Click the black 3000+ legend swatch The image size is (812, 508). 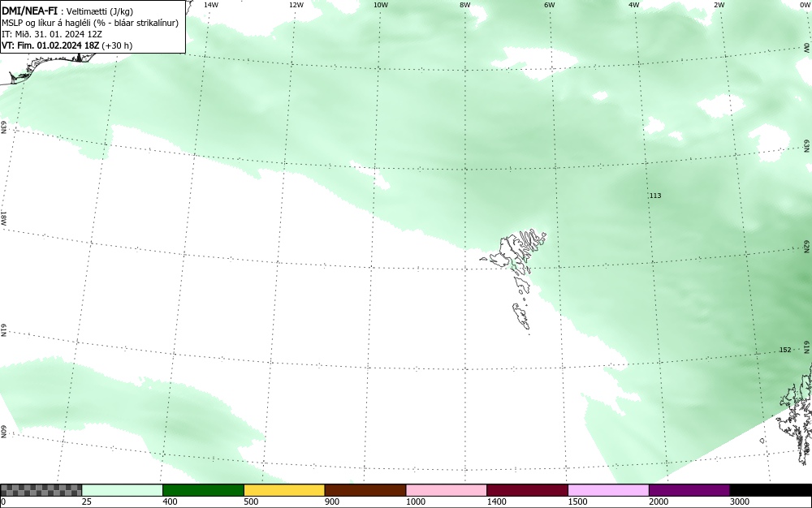point(771,490)
